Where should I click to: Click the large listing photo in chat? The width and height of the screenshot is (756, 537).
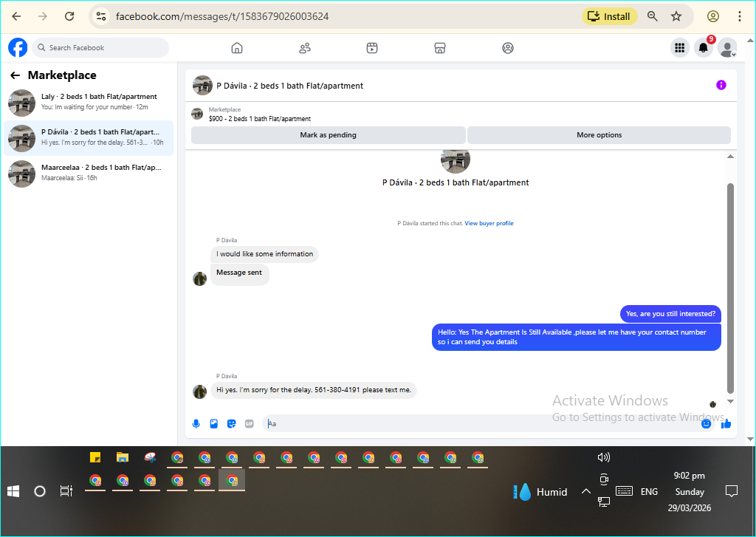455,161
